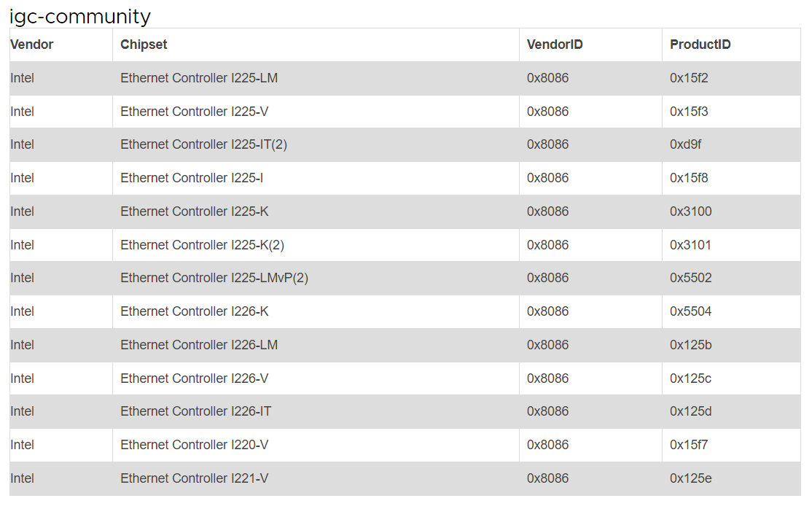Click product ID 0x3100
The width and height of the screenshot is (812, 509).
(x=691, y=211)
